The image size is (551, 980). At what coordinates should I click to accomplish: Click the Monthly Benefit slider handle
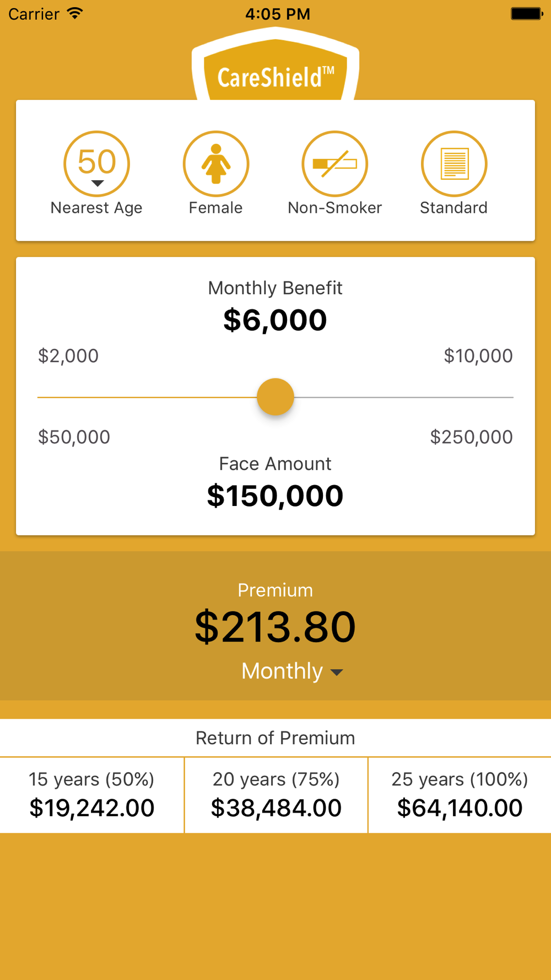[275, 397]
